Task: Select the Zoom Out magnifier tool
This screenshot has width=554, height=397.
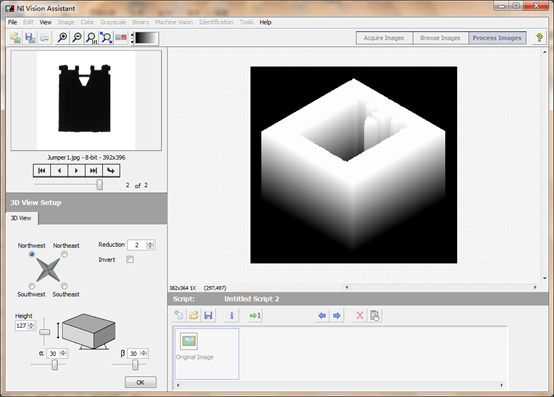Action: tap(77, 37)
